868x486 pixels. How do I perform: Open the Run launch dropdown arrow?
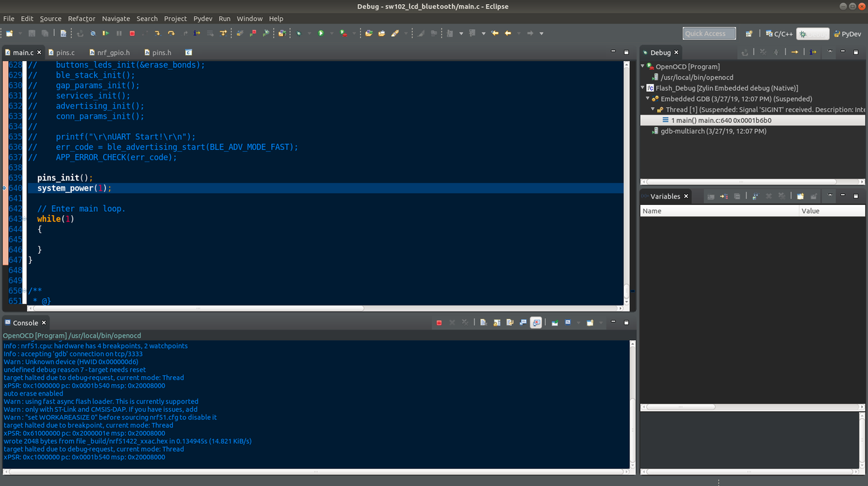pyautogui.click(x=332, y=33)
